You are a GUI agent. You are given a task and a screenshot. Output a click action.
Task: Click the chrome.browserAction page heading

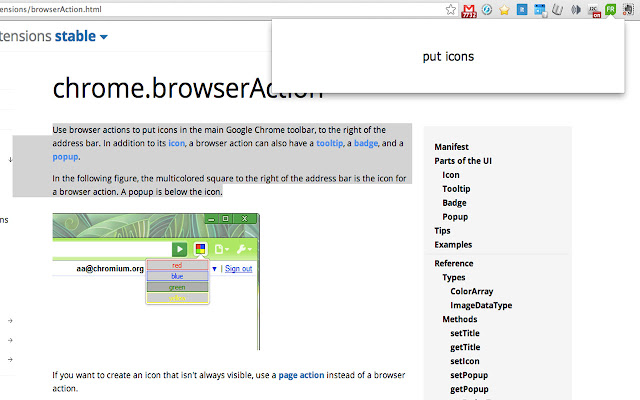pyautogui.click(x=188, y=88)
